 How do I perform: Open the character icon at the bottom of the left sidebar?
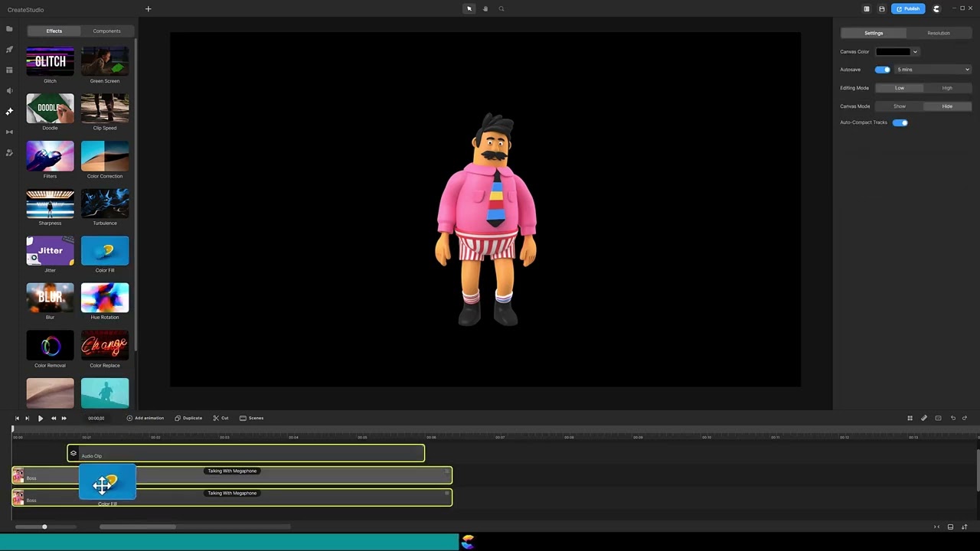point(9,153)
